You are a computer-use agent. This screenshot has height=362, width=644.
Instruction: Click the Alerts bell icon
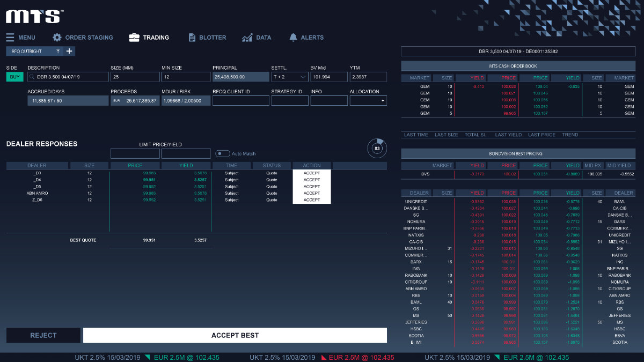pos(293,38)
